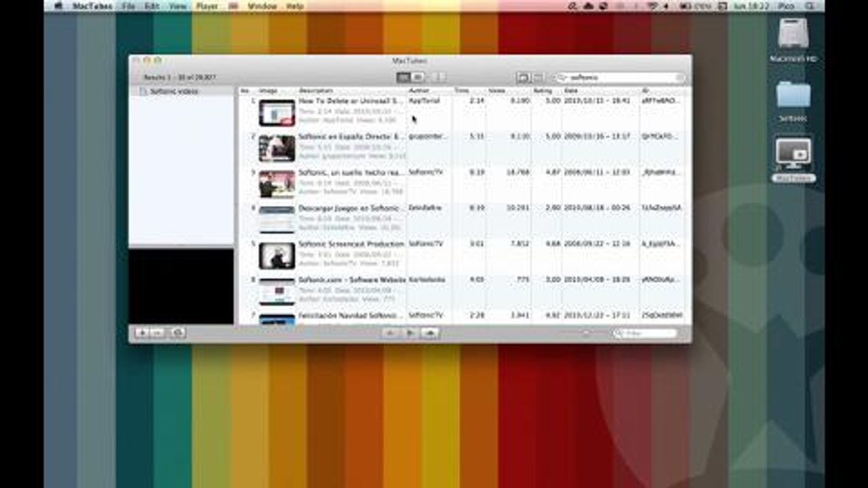Remove sidebar item with the minus button

coord(157,333)
